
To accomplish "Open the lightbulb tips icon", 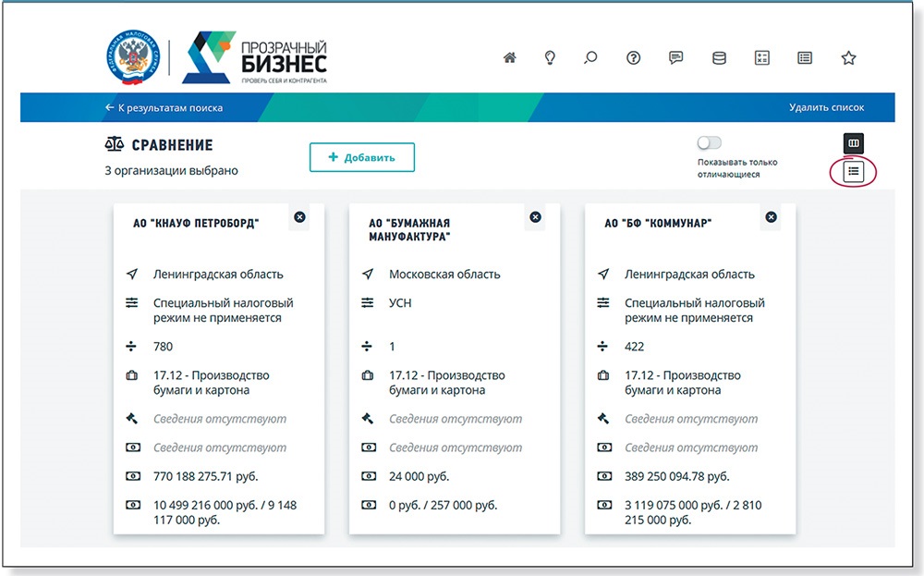I will click(550, 57).
